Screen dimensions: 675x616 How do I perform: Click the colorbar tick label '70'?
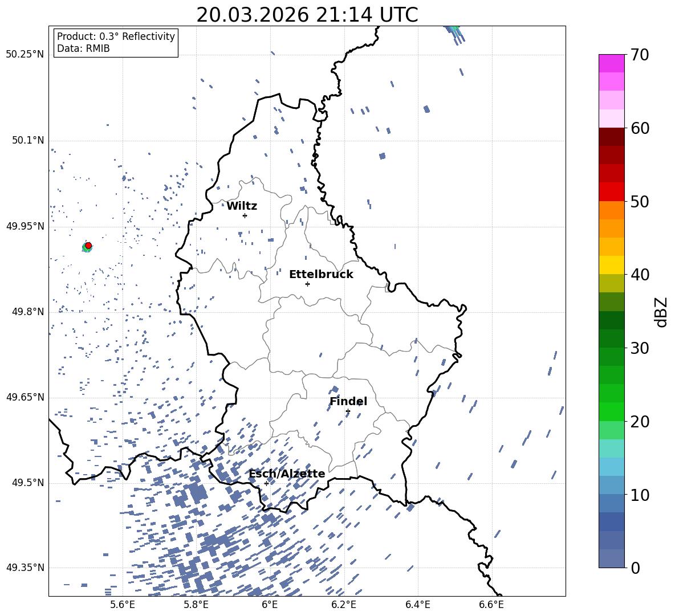(640, 55)
